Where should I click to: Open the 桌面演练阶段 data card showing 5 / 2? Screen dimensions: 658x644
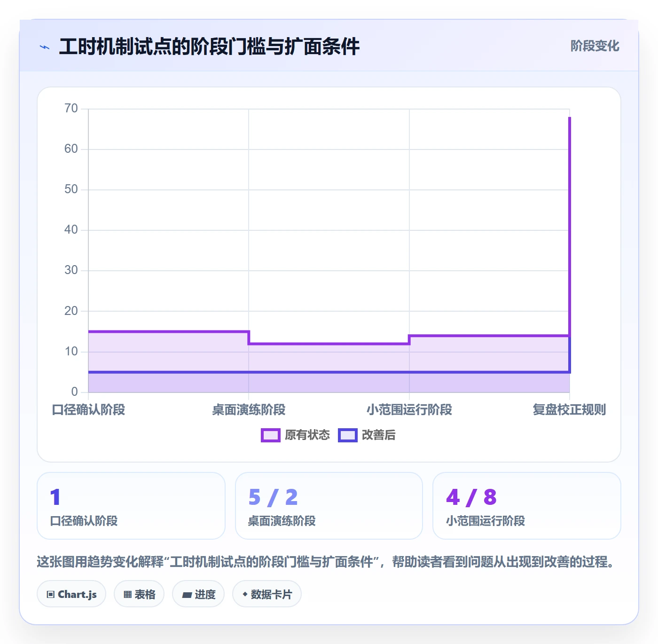[x=329, y=506]
